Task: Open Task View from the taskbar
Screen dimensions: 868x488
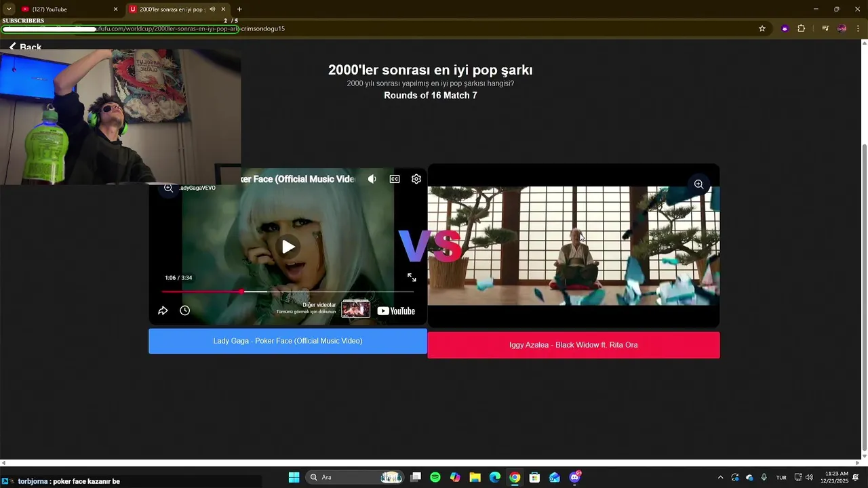Action: 416,477
